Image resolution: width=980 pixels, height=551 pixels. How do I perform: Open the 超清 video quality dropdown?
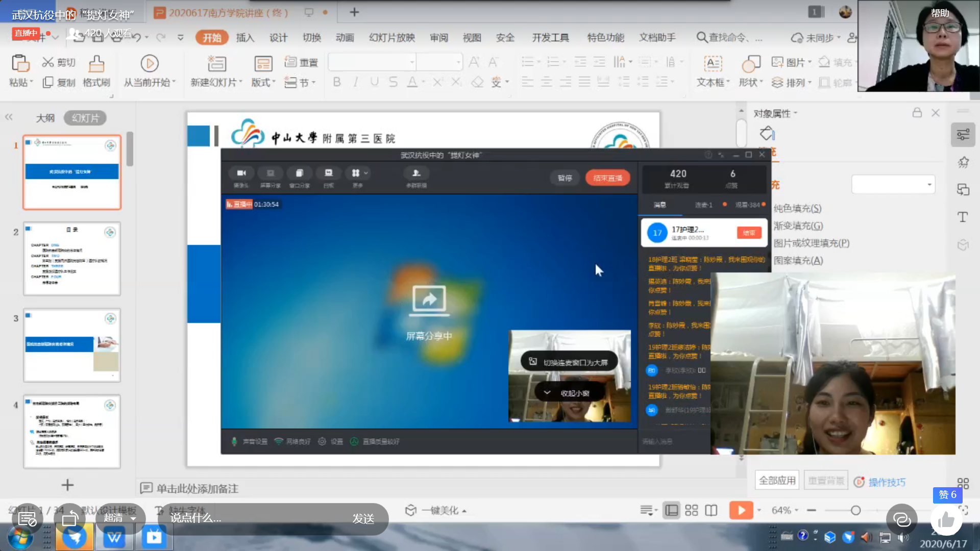[x=120, y=518]
